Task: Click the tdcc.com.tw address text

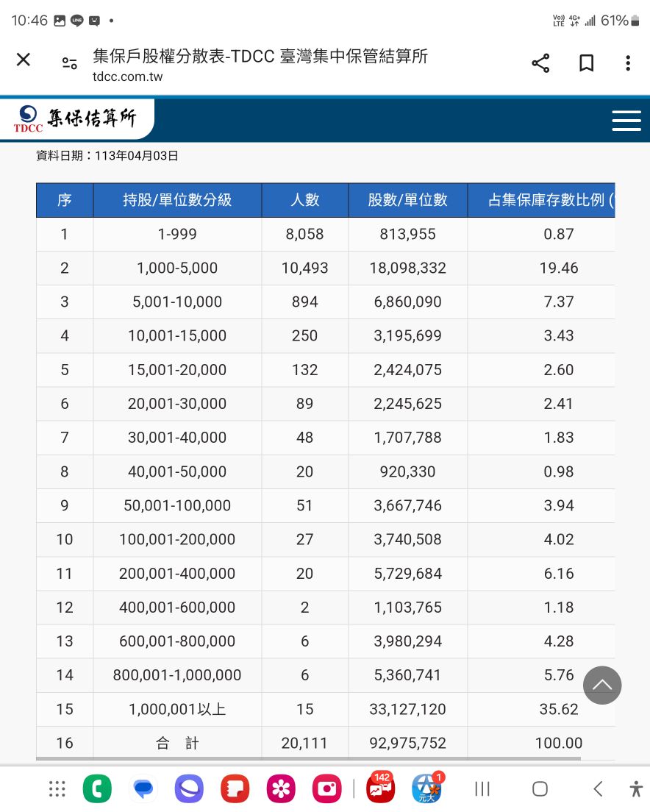Action: coord(127,76)
